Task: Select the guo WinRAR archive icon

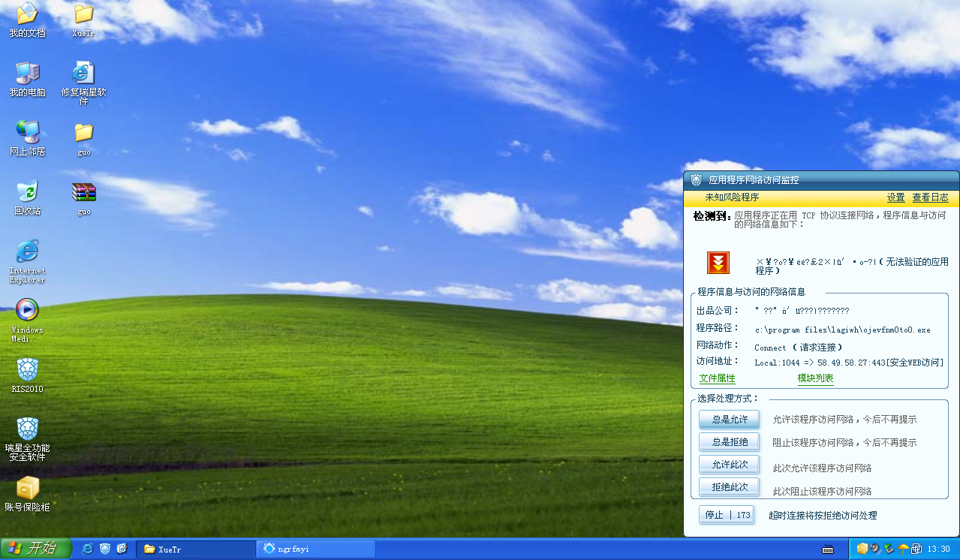Action: tap(84, 198)
